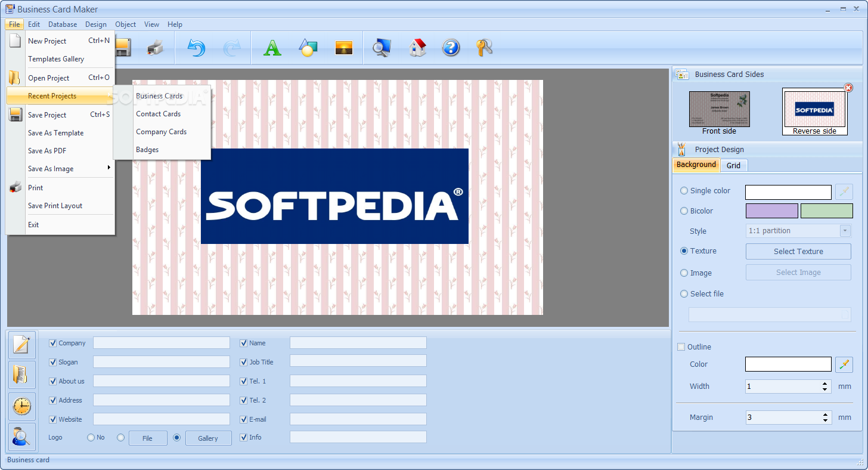868x470 pixels.
Task: Open the magnifier monitor toolbar icon
Action: (382, 48)
